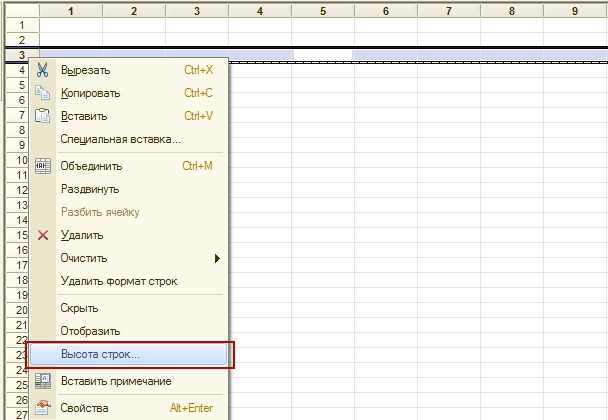
Task: Click the Properties icon
Action: 43,408
